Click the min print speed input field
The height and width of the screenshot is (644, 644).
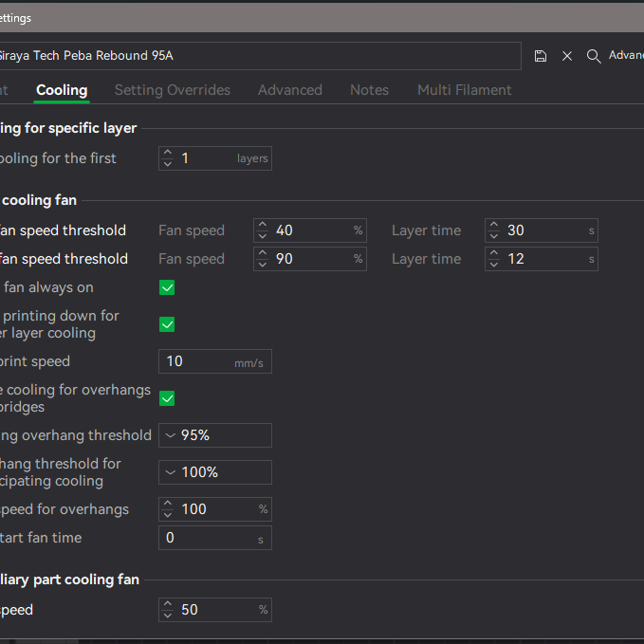click(x=197, y=361)
